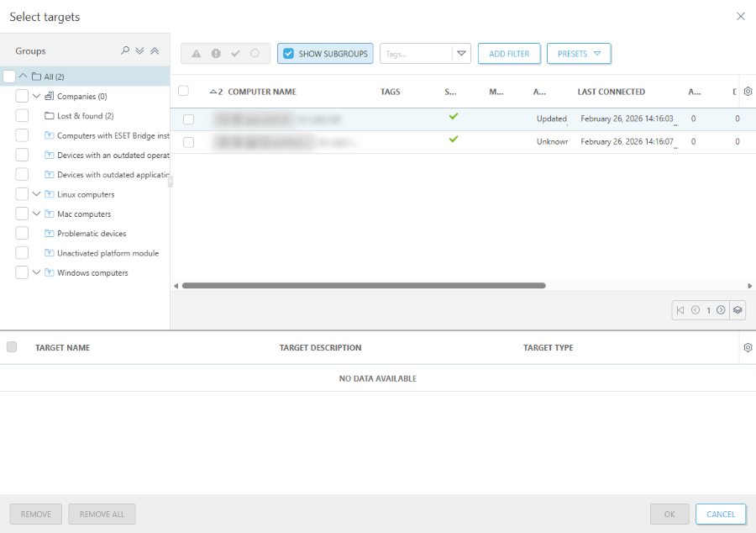Click the page layers options icon
The height and width of the screenshot is (533, 756).
(x=738, y=310)
